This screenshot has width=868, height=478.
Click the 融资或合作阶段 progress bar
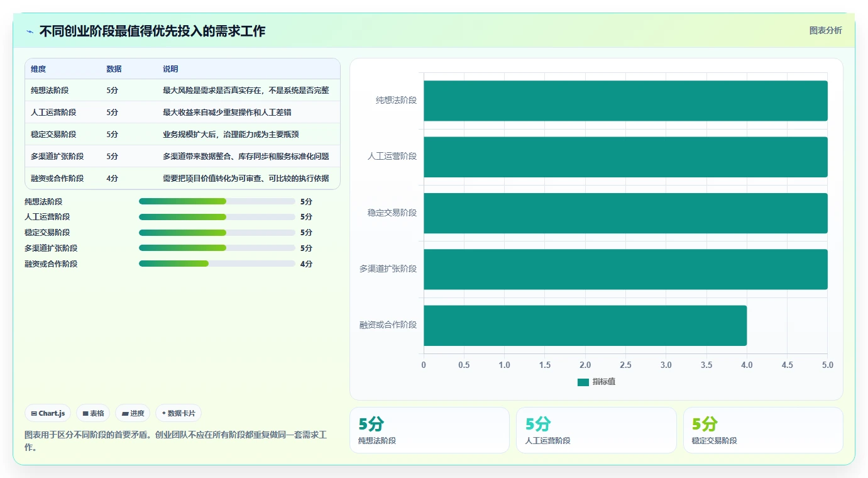point(217,264)
